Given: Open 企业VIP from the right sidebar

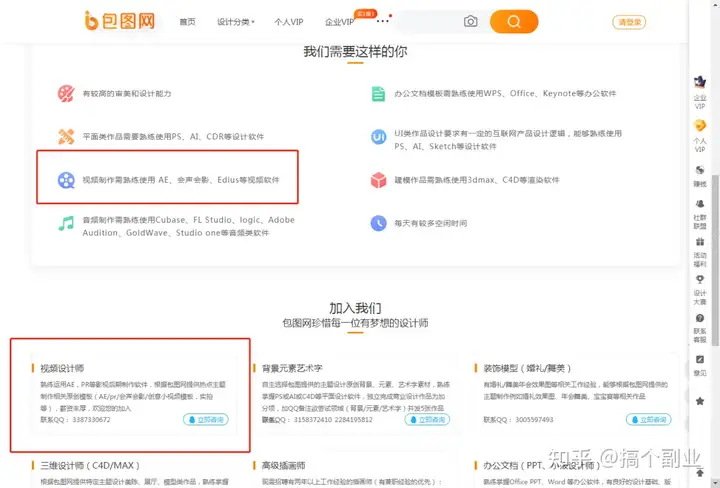Looking at the screenshot, I should (700, 93).
